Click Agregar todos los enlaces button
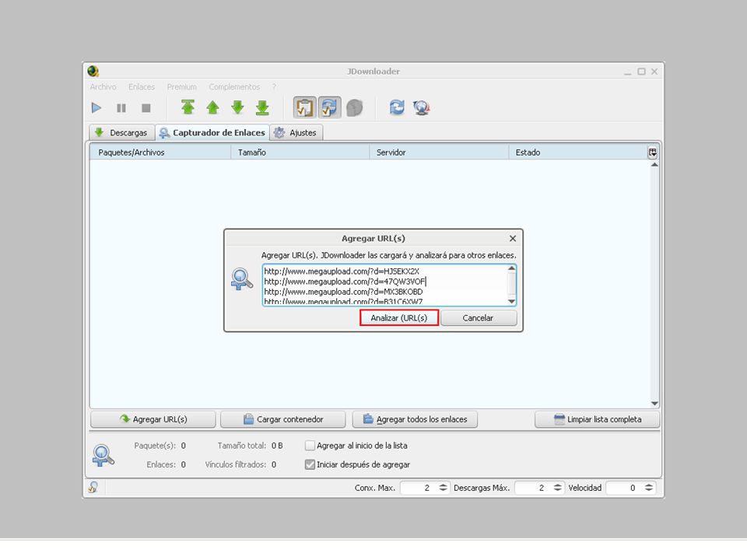 [x=415, y=419]
